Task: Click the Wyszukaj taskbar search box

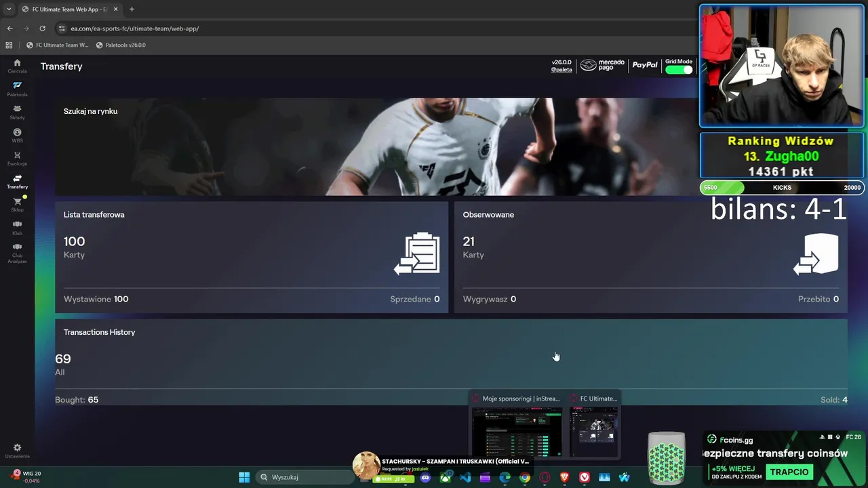Action: click(305, 477)
